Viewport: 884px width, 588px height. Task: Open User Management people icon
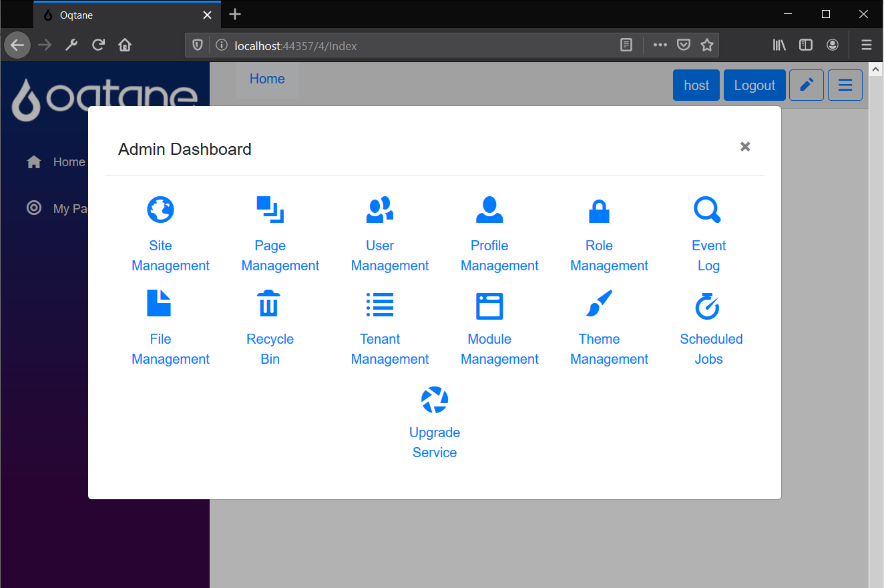pos(380,210)
